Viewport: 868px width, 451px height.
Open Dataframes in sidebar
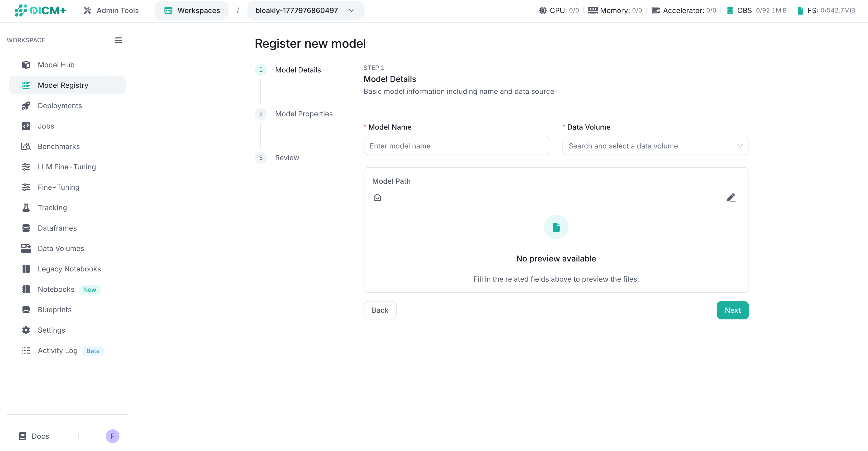click(x=67, y=228)
